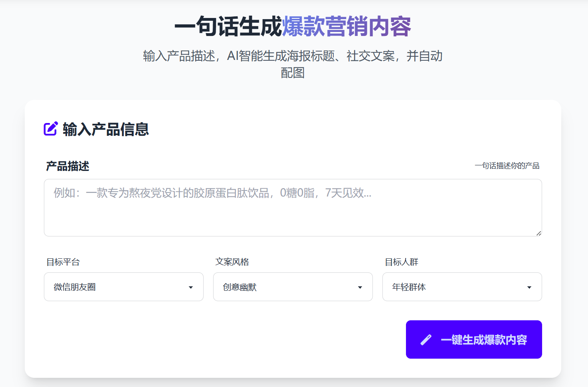
Task: Click the 目标人群 label
Action: [402, 262]
